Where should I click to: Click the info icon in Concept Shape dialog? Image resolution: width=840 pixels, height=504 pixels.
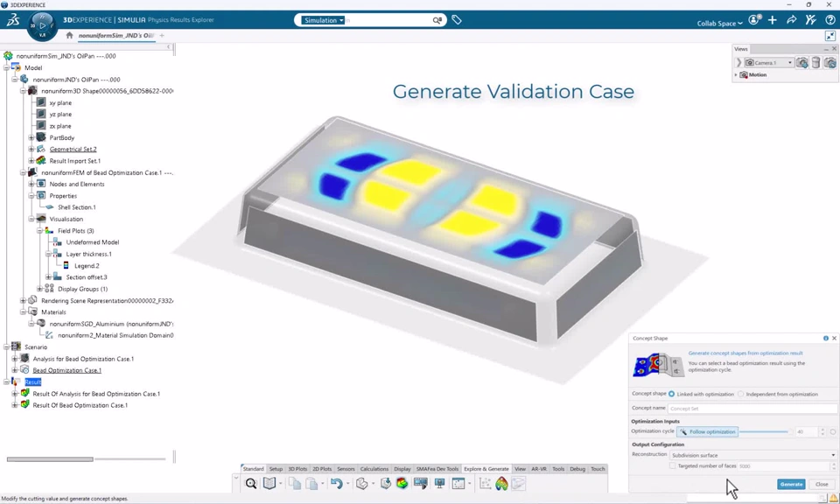(825, 338)
